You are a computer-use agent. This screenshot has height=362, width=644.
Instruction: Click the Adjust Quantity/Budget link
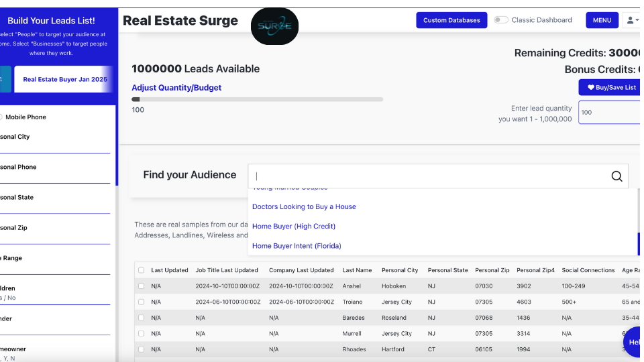click(x=176, y=88)
